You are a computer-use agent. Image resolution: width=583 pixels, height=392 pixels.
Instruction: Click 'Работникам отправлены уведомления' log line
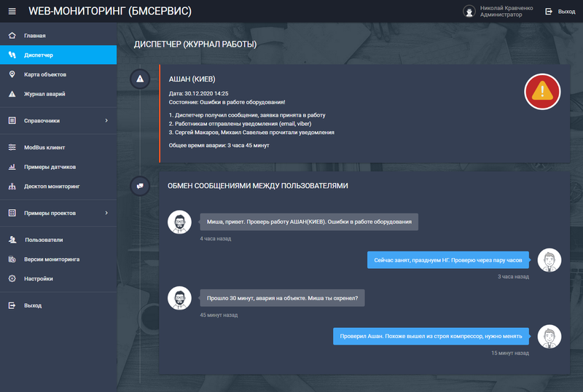click(240, 123)
